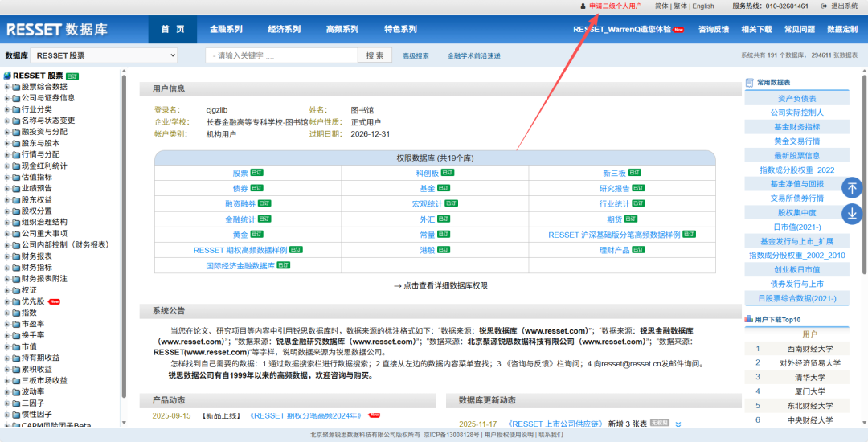Screen dimensions: 868x442
Task: Open the 三板市场收益 tree item
Action: click(x=45, y=381)
